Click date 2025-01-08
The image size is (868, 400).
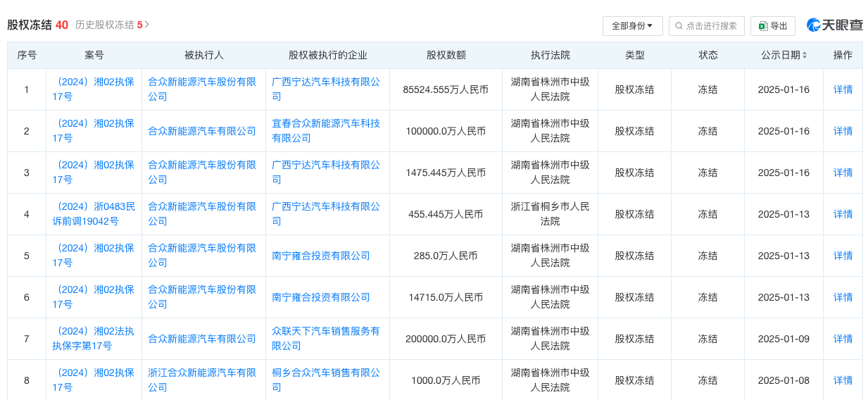pyautogui.click(x=784, y=380)
